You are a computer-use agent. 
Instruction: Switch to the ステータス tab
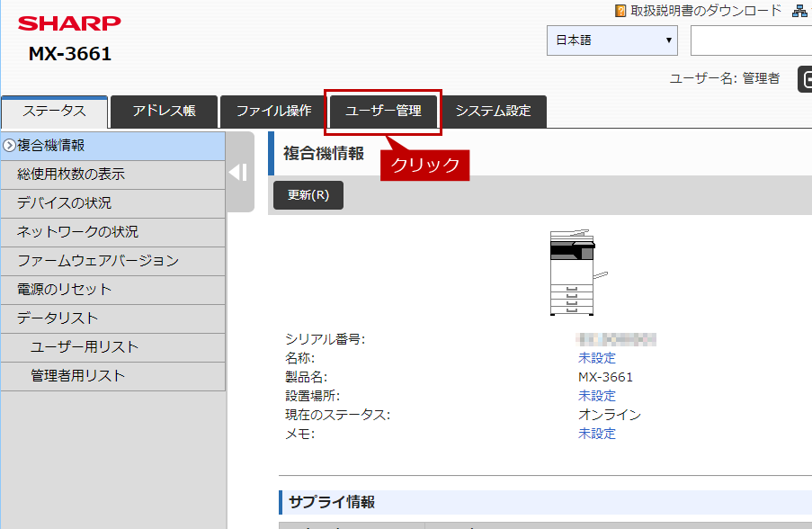[54, 112]
